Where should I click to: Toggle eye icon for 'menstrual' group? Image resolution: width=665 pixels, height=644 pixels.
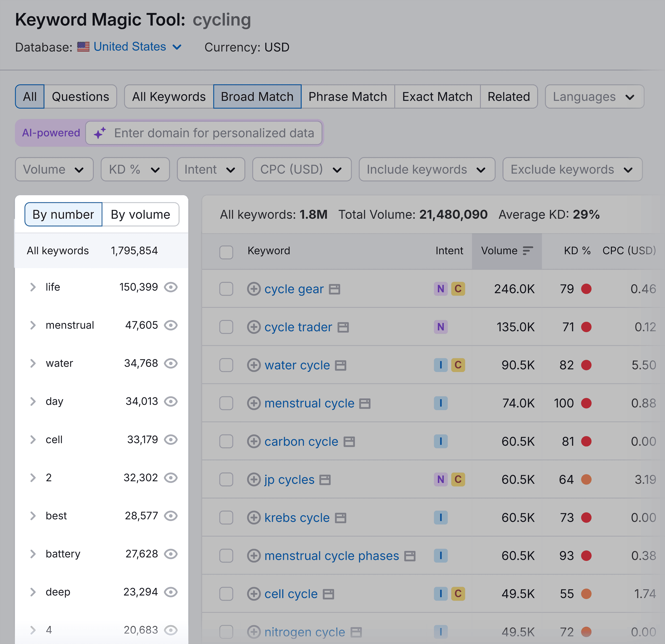pyautogui.click(x=171, y=325)
